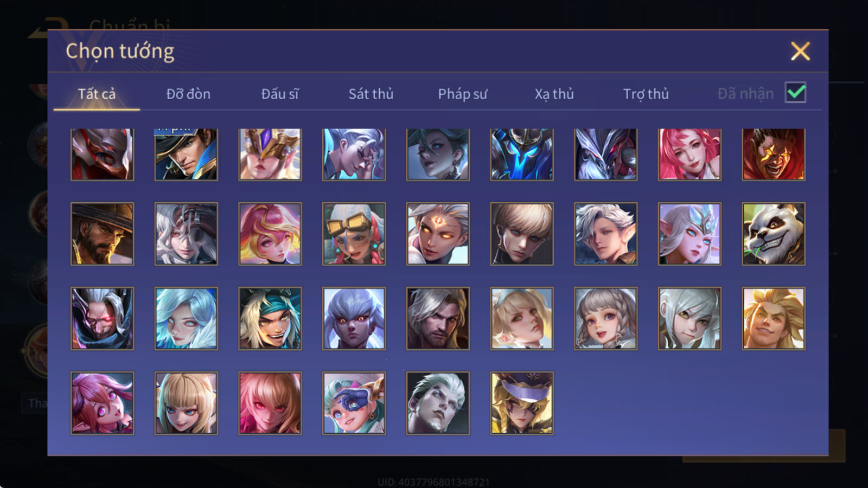The image size is (868, 488).
Task: Select the pink-haired woman in first row
Action: (x=690, y=154)
